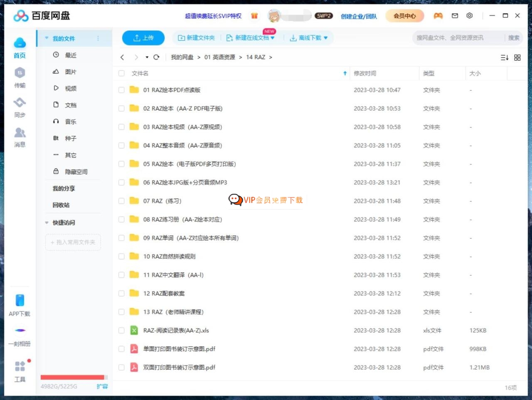
Task: Click the 双面打印图书装订示意图 pdf icon
Action: pos(134,367)
